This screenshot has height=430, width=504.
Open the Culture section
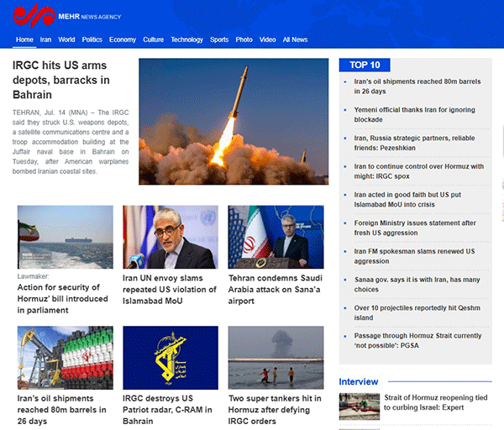[x=154, y=39]
